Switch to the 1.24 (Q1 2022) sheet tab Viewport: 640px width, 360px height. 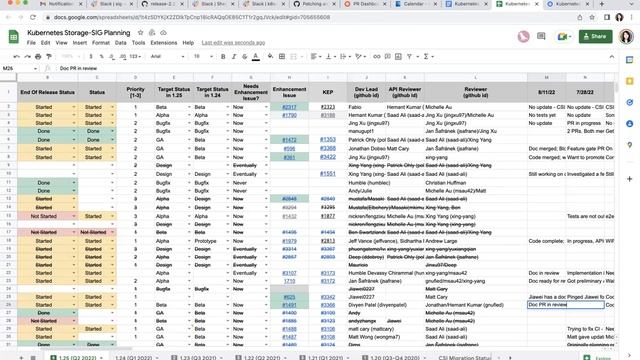click(133, 358)
